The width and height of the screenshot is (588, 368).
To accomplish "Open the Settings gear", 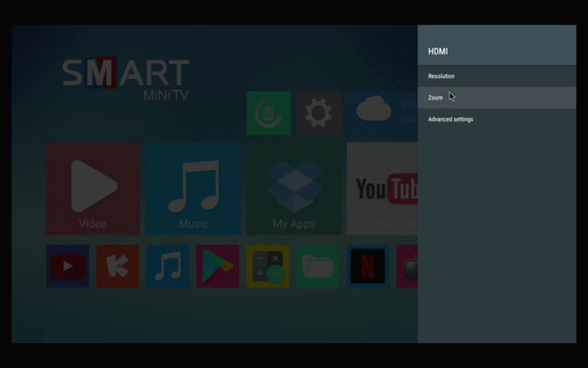I will click(x=319, y=113).
